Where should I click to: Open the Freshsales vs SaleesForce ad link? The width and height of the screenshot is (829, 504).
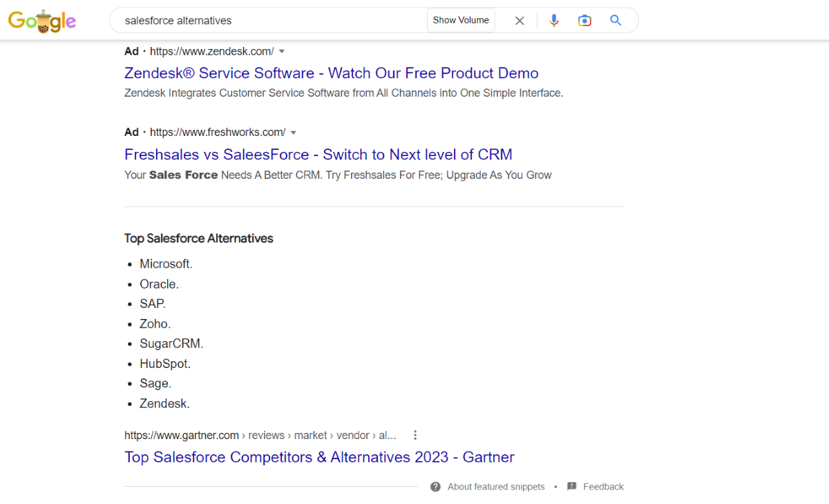(318, 154)
